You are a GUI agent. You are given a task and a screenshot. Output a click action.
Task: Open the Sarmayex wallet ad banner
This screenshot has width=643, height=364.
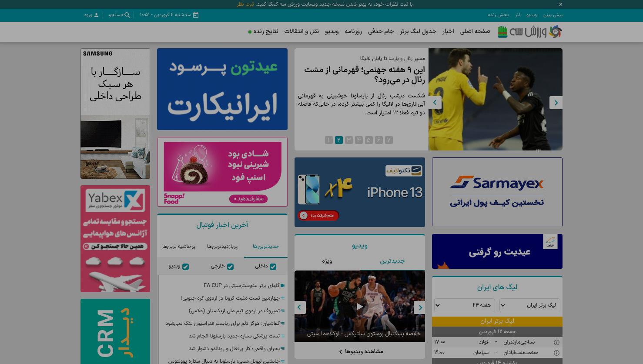pos(497,192)
